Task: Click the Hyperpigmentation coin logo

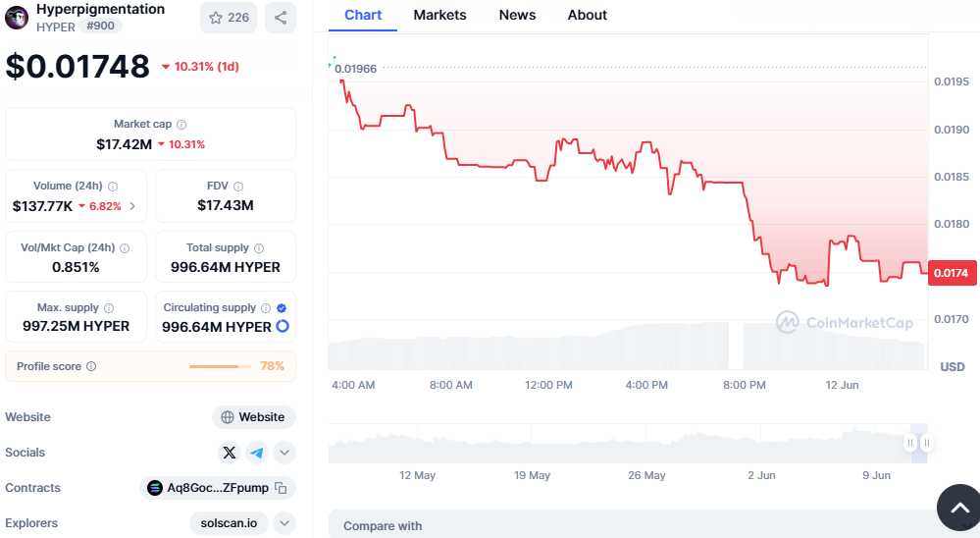Action: pos(17,17)
